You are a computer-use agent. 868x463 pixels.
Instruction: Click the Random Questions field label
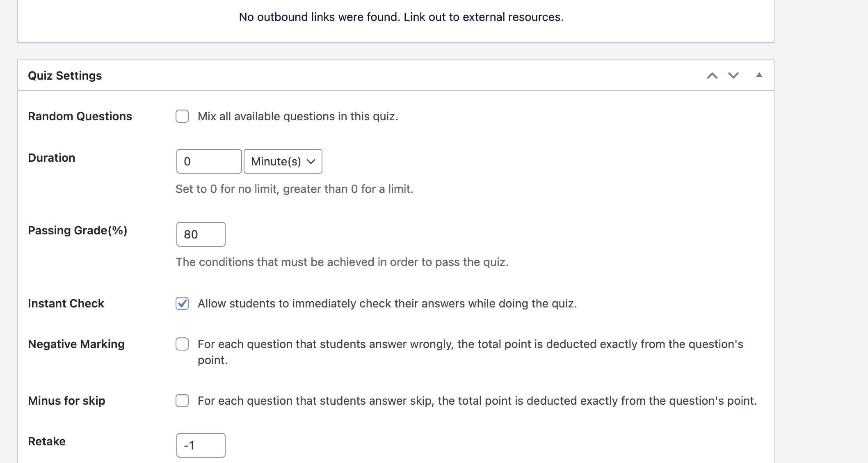[x=80, y=117]
